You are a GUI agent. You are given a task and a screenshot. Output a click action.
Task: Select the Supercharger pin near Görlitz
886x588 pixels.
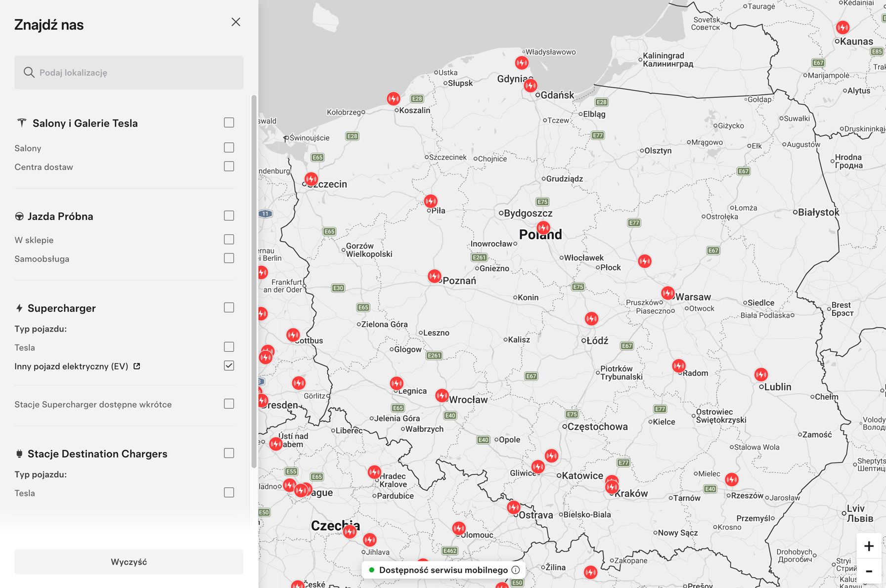coord(299,383)
